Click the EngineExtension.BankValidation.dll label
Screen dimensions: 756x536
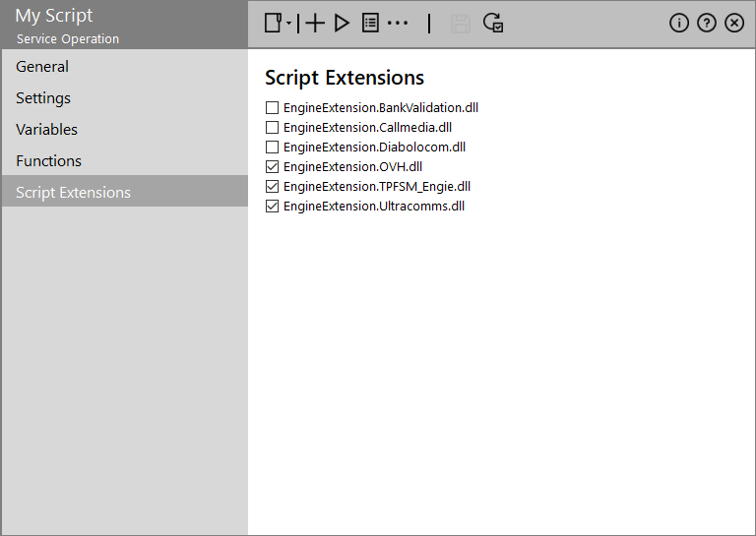[x=381, y=108]
